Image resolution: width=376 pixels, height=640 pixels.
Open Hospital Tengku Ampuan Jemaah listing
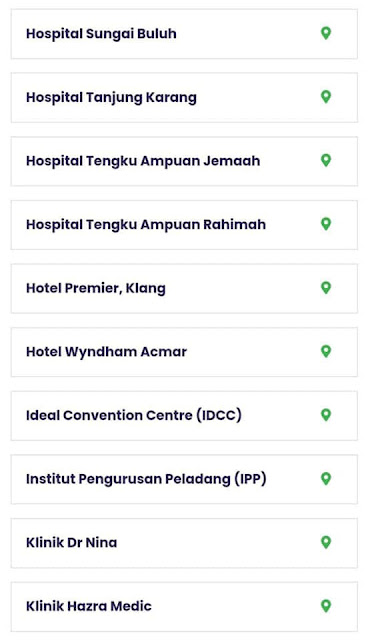click(184, 161)
